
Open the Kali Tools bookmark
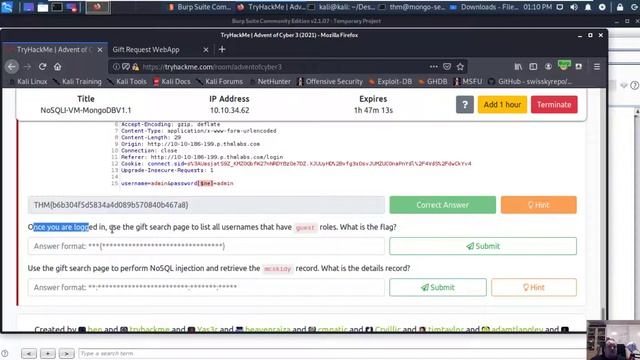pyautogui.click(x=127, y=82)
